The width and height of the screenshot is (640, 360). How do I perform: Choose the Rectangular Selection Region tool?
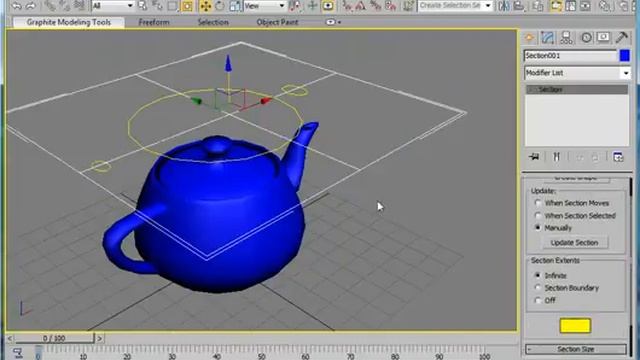pyautogui.click(x=172, y=6)
